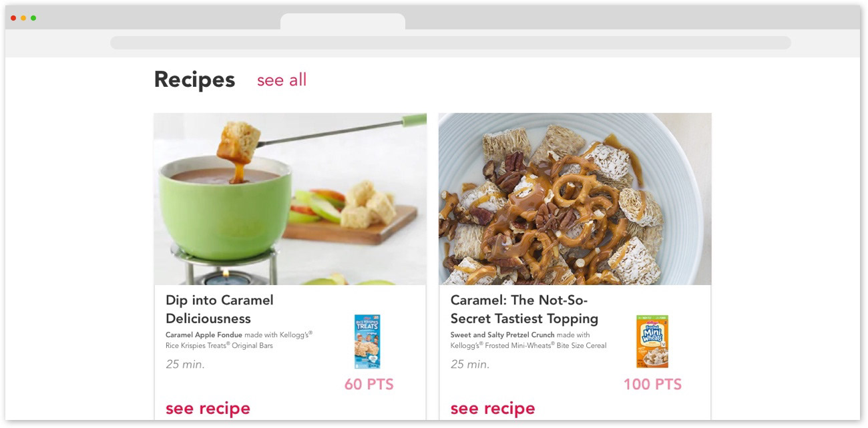
Task: Click the Dip into Caramel Deliciousness title
Action: click(x=220, y=309)
